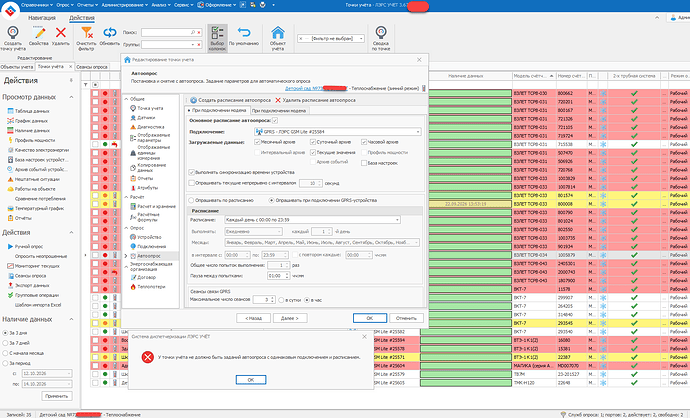Select С начала месяца radio option

6,353
